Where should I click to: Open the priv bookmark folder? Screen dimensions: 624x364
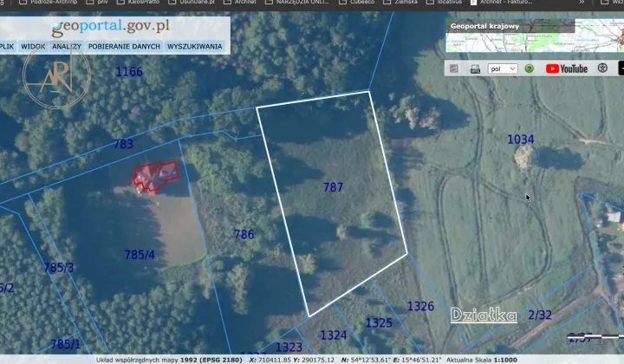(x=98, y=3)
